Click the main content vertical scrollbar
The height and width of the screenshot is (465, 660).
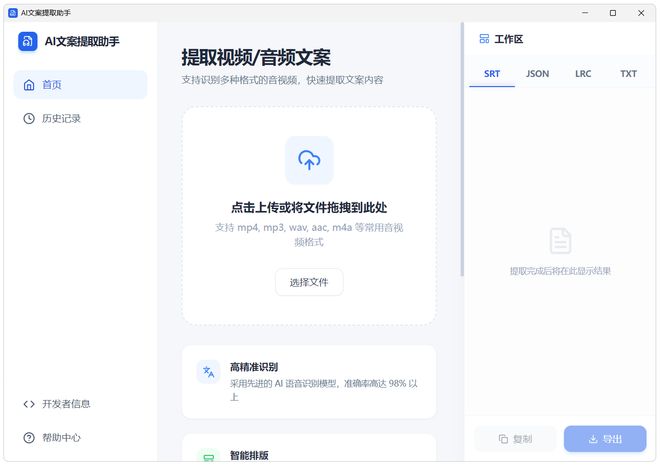[x=462, y=149]
